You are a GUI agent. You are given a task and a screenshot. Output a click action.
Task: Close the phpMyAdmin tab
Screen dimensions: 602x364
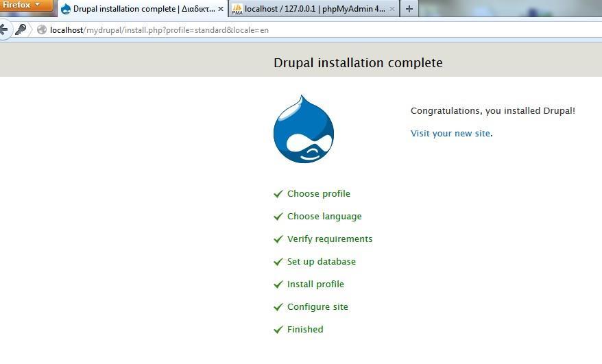[392, 8]
